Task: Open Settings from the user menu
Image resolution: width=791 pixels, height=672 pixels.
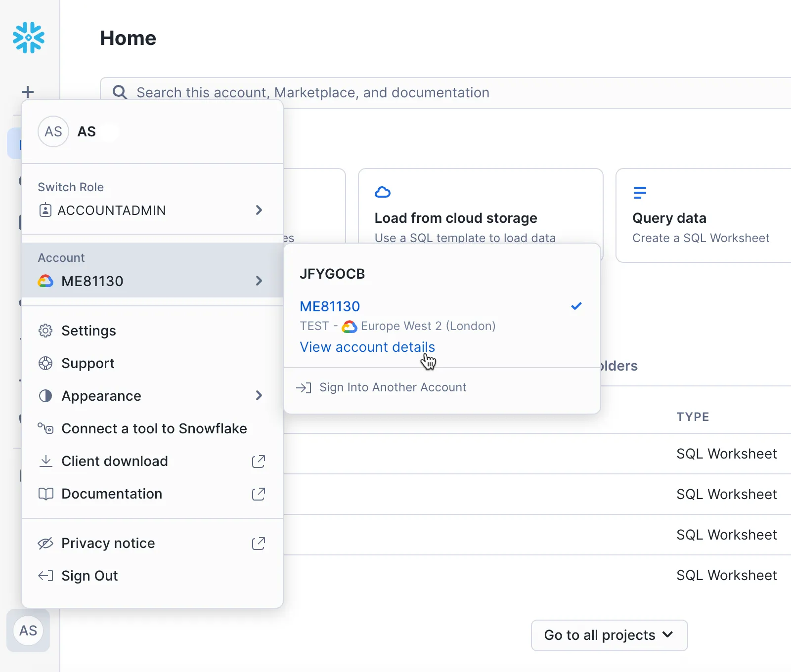Action: click(x=152, y=331)
